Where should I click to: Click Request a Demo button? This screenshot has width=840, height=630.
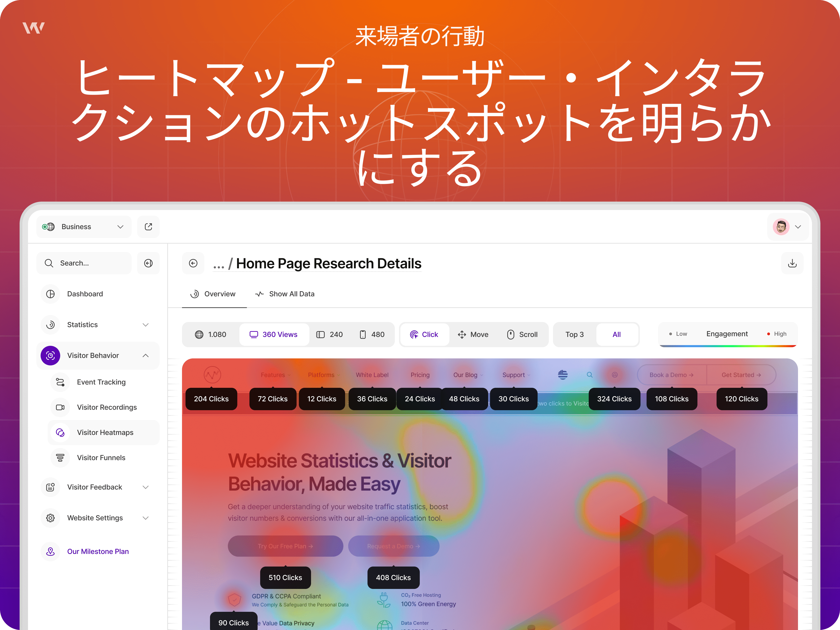click(x=394, y=546)
